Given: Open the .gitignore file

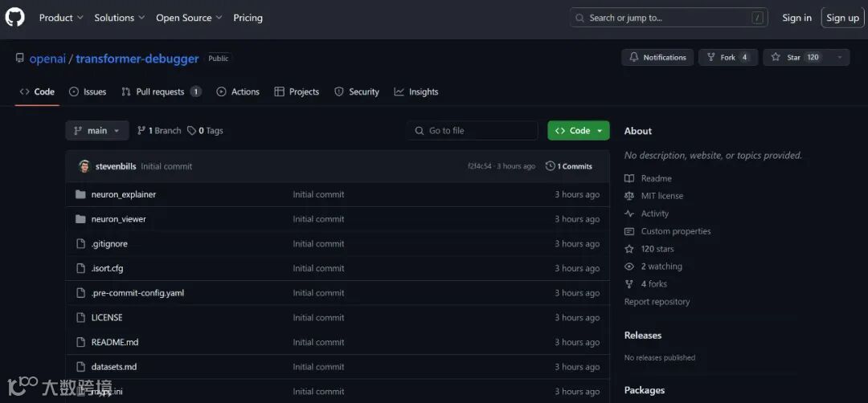Looking at the screenshot, I should (109, 244).
